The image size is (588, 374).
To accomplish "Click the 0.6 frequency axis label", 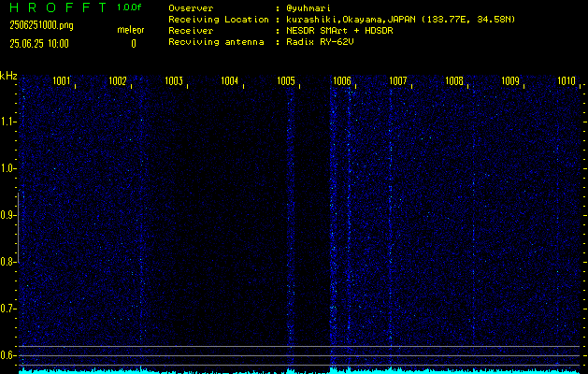I will click(7, 355).
